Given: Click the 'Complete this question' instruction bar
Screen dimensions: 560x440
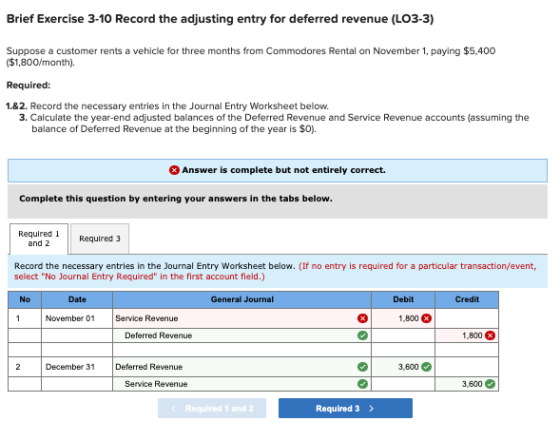Looking at the screenshot, I should [278, 201].
